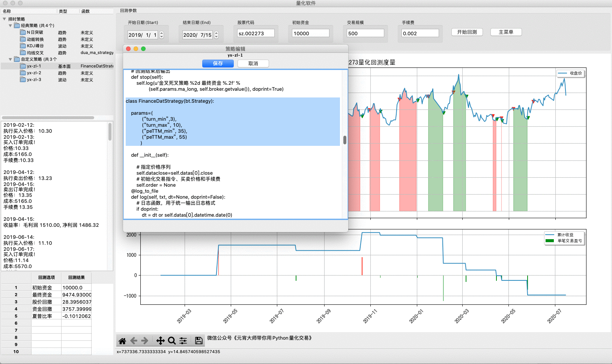The image size is (612, 364).
Task: Click the 函数 column header
Action: tap(96, 11)
